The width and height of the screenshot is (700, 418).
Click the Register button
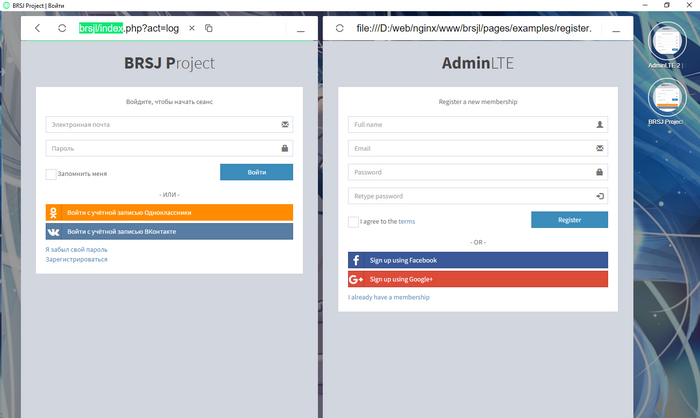point(569,220)
